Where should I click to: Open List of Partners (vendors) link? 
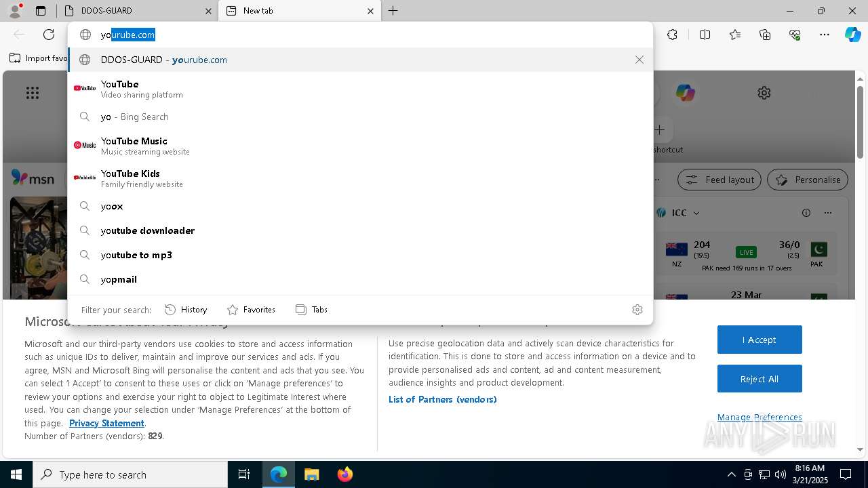tap(443, 399)
